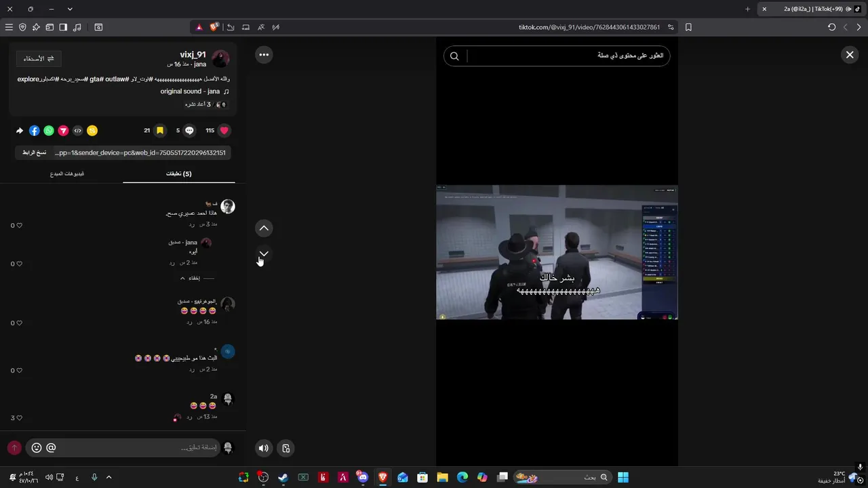Show hidden system tray icons chevron

(108, 477)
